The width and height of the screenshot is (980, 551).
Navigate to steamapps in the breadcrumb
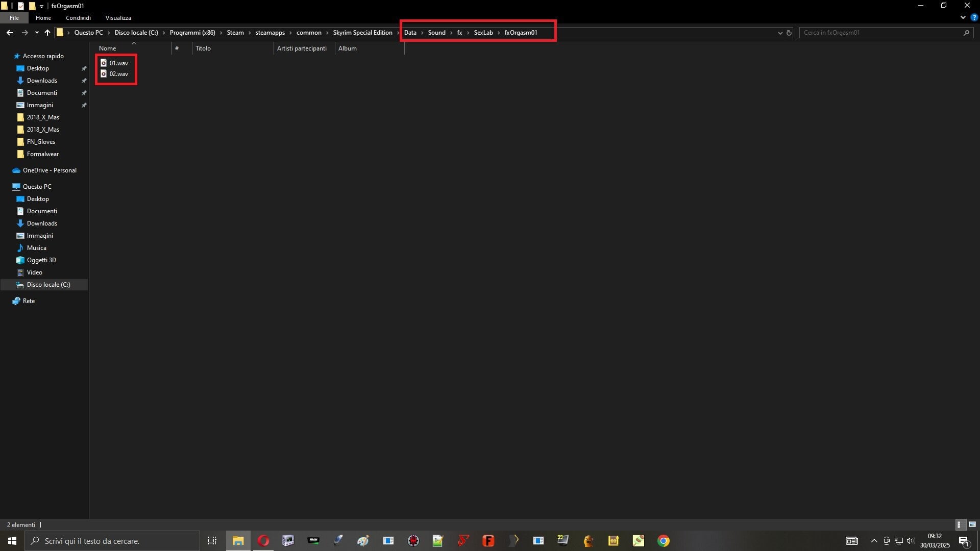tap(270, 33)
